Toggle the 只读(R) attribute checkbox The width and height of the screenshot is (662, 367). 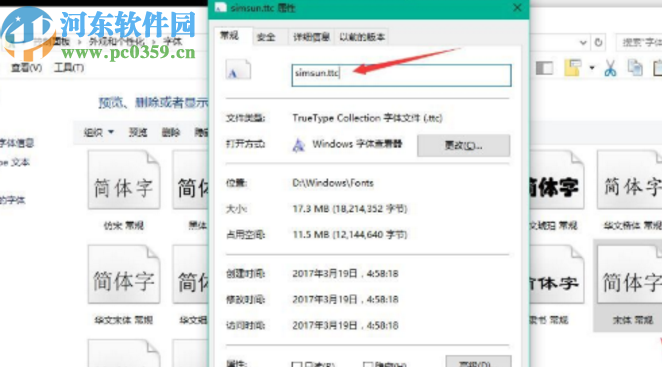[x=297, y=364]
